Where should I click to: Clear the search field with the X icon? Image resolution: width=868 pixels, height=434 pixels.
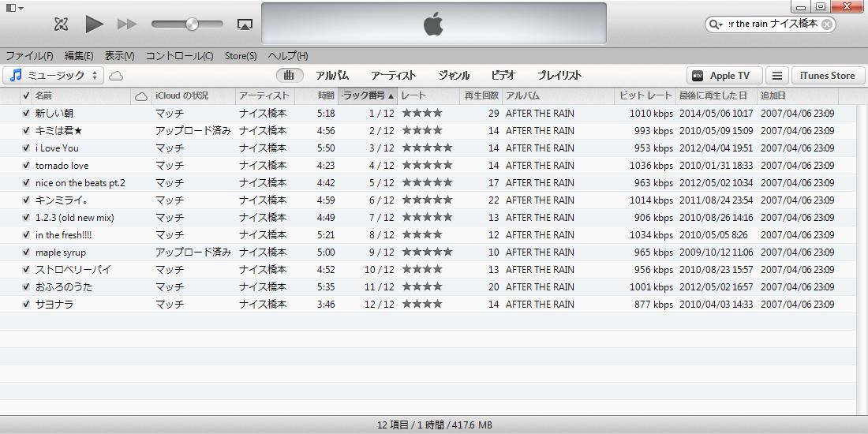click(826, 24)
